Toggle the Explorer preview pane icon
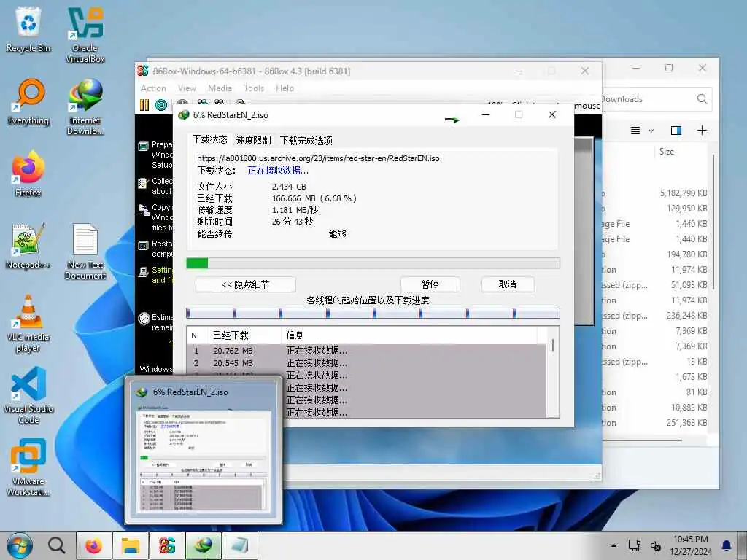Viewport: 747px width, 560px height. (x=676, y=131)
